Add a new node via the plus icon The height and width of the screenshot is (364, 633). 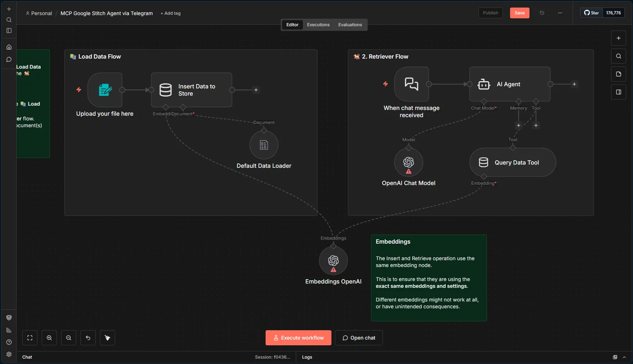(x=619, y=38)
